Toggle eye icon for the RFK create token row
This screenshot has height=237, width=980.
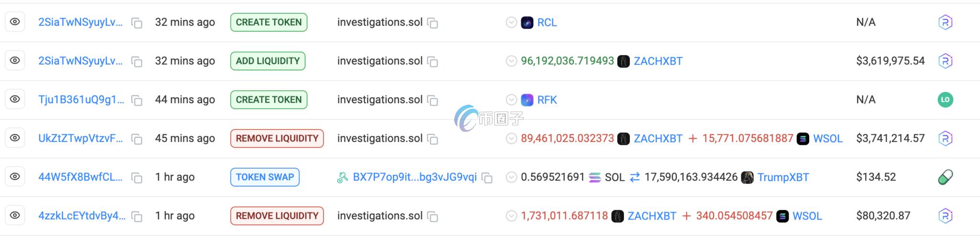15,99
